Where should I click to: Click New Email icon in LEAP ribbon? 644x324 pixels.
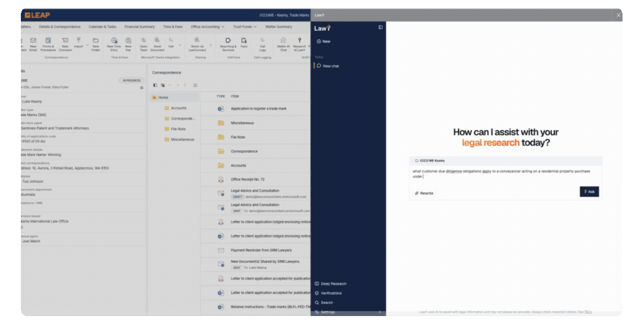click(33, 40)
